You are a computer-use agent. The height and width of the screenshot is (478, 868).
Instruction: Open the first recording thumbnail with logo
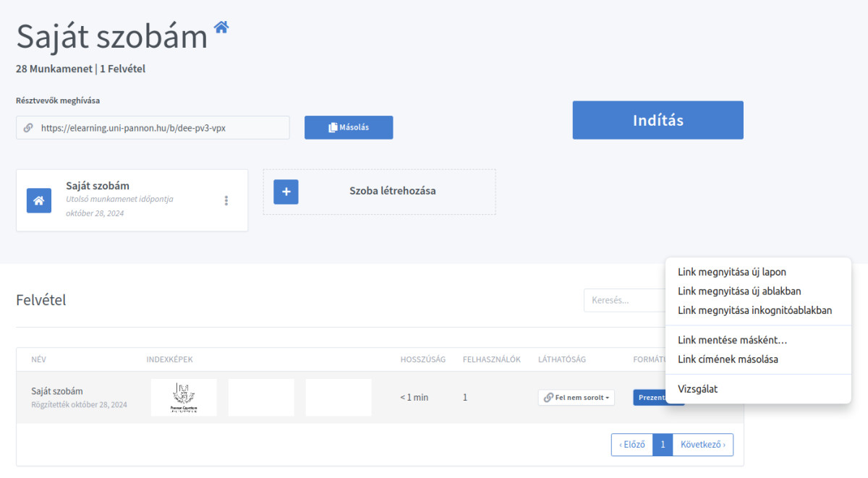tap(184, 398)
